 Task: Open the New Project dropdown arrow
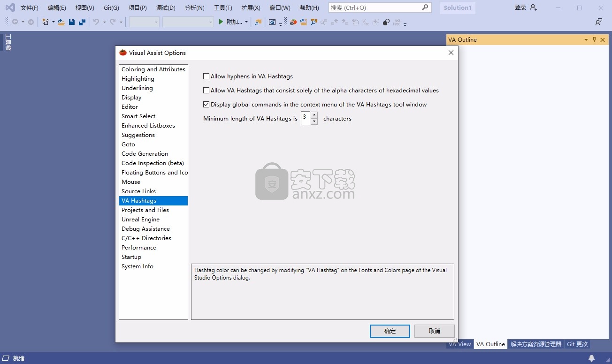pos(53,22)
